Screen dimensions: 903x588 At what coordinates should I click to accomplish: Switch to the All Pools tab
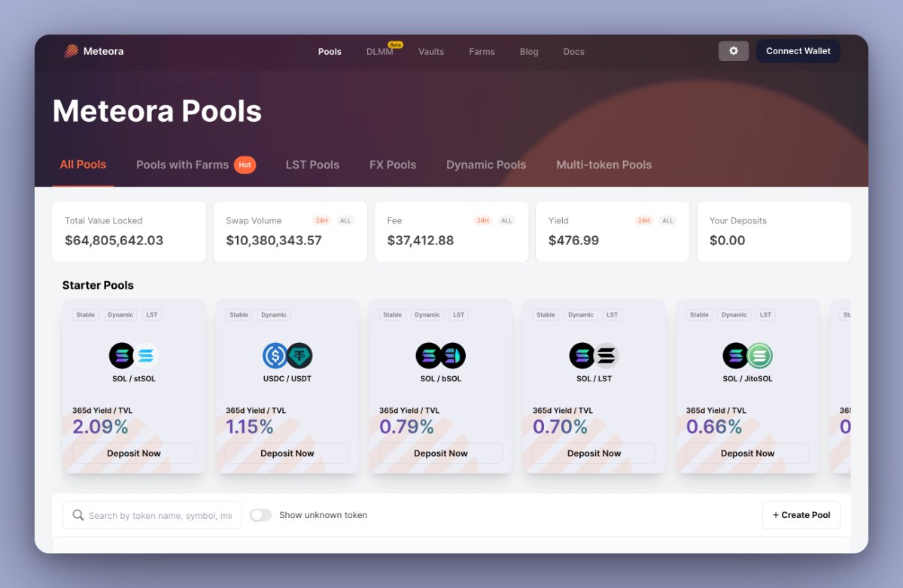pyautogui.click(x=83, y=165)
